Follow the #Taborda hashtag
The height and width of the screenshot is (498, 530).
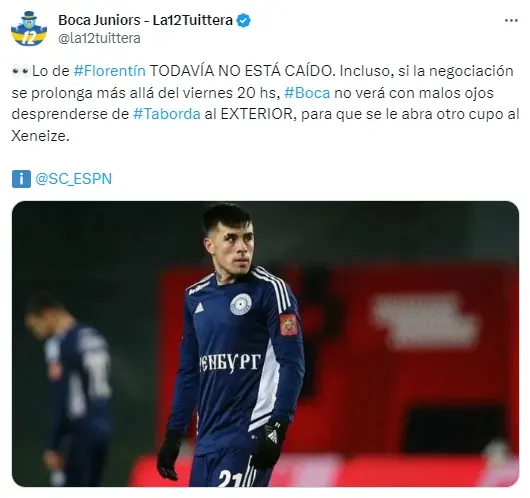167,114
